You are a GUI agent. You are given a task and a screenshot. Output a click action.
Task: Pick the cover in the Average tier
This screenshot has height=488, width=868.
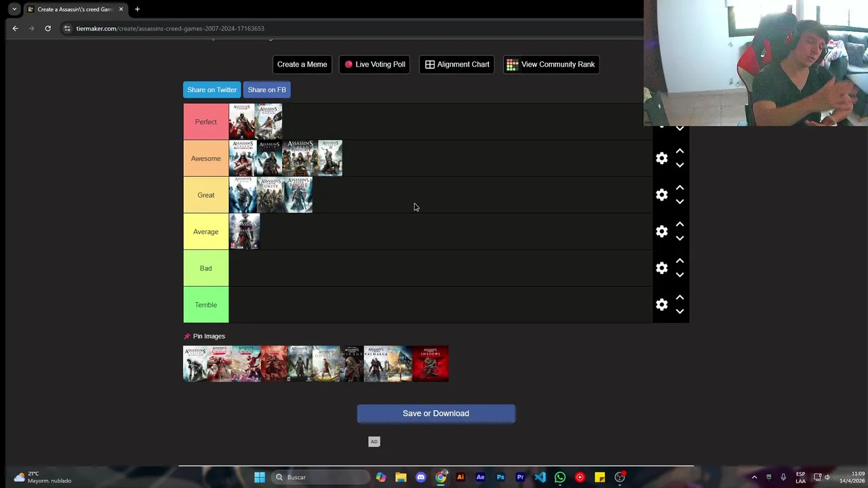click(x=245, y=231)
